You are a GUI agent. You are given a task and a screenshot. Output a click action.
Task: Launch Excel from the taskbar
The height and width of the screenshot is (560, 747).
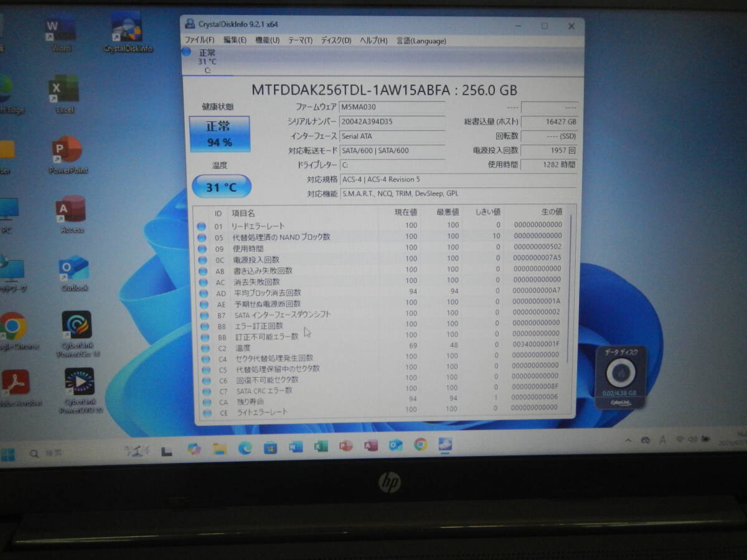tap(321, 446)
